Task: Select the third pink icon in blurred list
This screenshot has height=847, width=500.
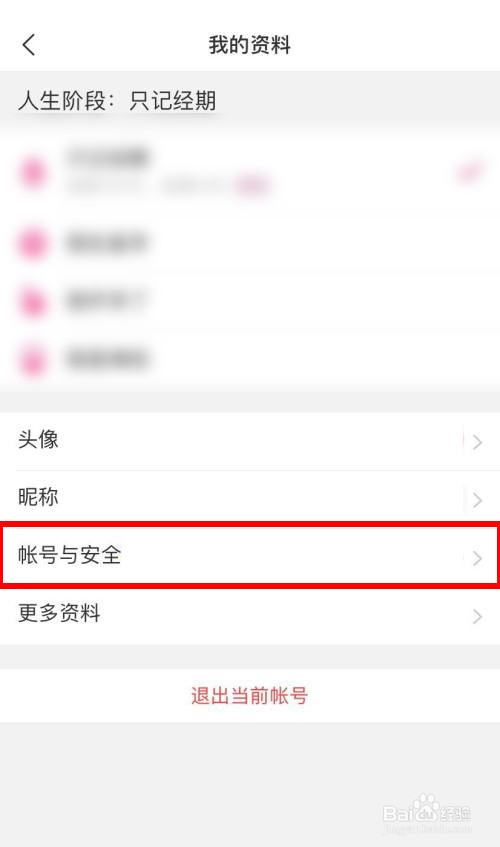Action: 33,301
